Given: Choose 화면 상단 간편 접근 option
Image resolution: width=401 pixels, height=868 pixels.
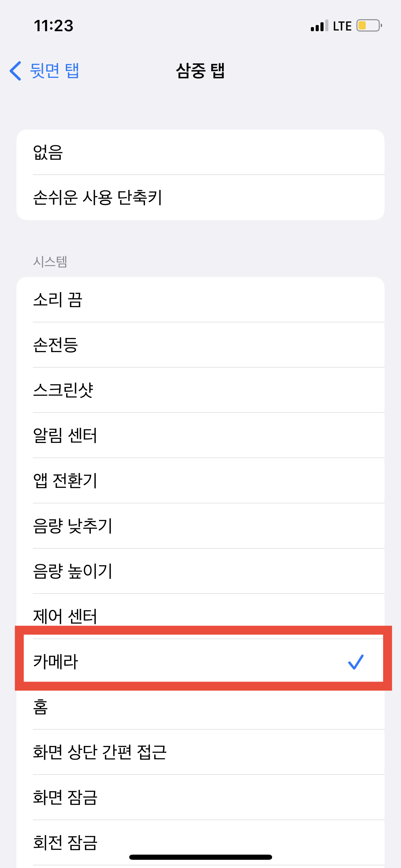Looking at the screenshot, I should pos(200,752).
